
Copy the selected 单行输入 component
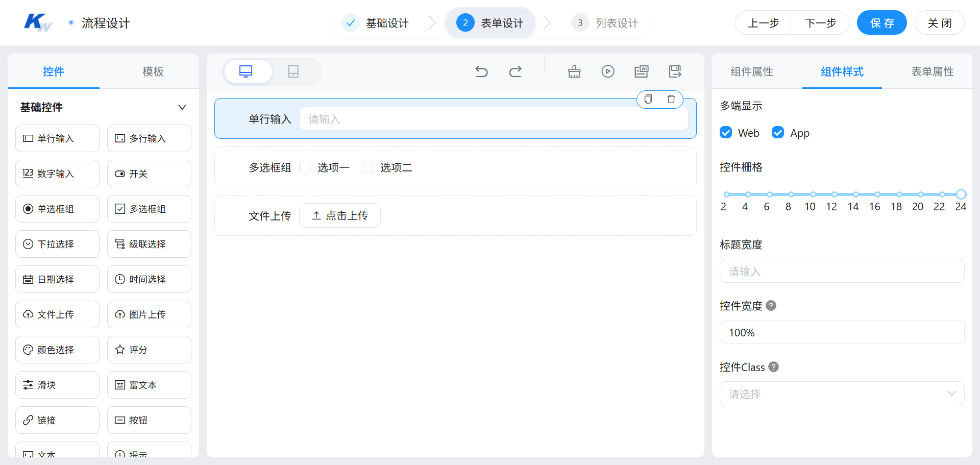click(648, 99)
